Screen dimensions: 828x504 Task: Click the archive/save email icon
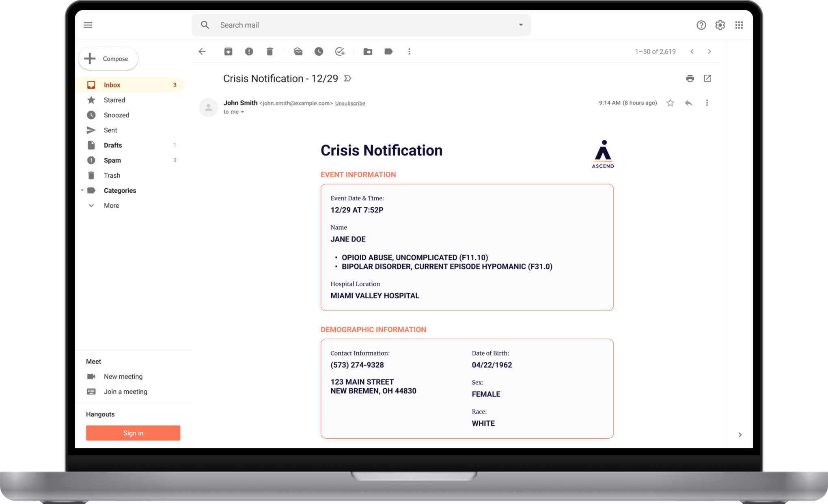228,52
